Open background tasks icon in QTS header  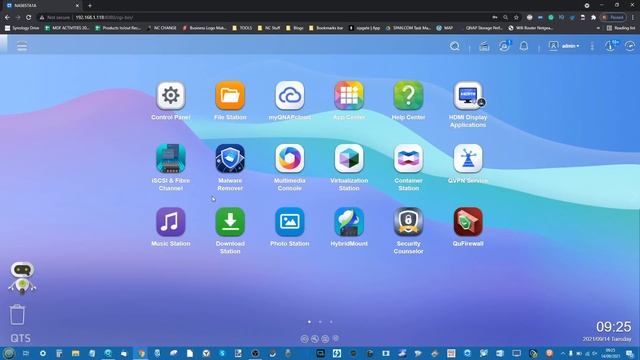(x=484, y=46)
